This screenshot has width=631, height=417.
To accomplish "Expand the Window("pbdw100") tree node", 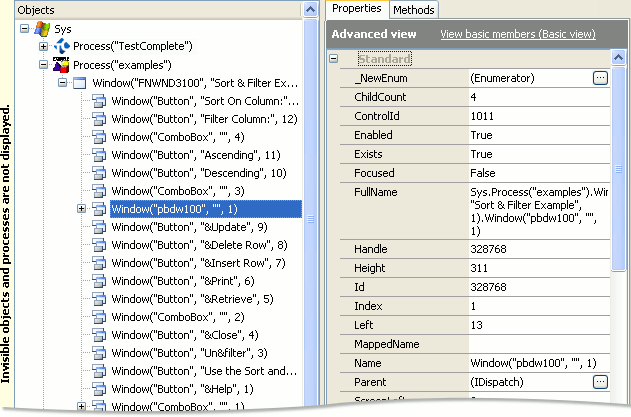I will point(81,209).
